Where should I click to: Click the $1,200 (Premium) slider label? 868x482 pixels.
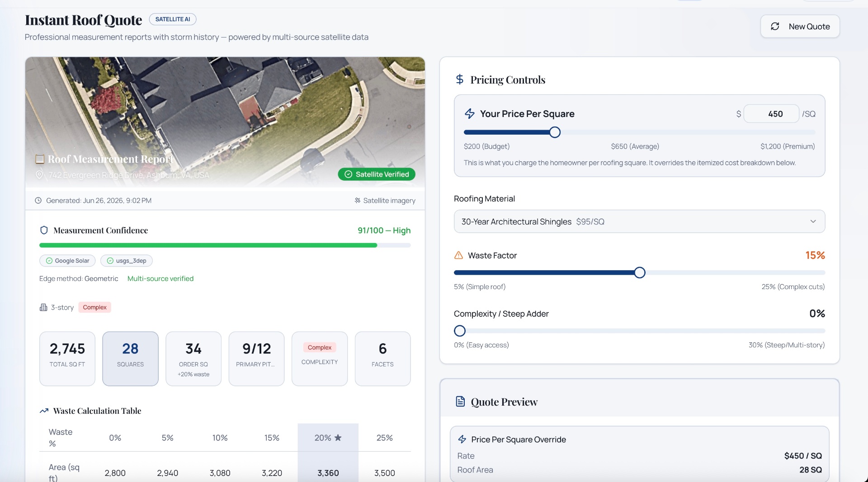click(788, 146)
